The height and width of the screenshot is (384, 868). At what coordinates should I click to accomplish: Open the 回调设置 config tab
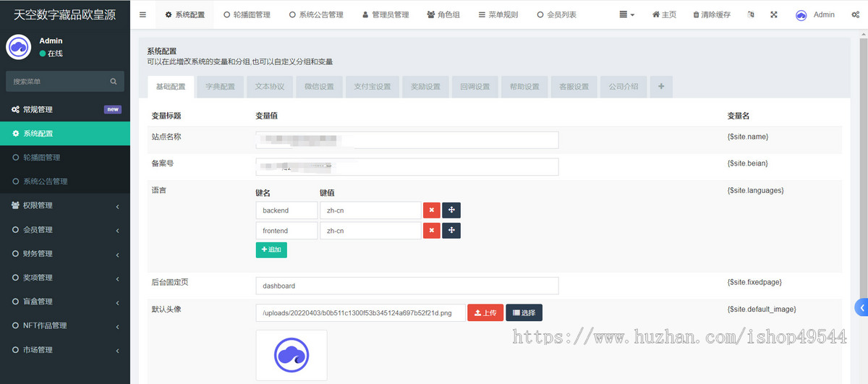(475, 86)
